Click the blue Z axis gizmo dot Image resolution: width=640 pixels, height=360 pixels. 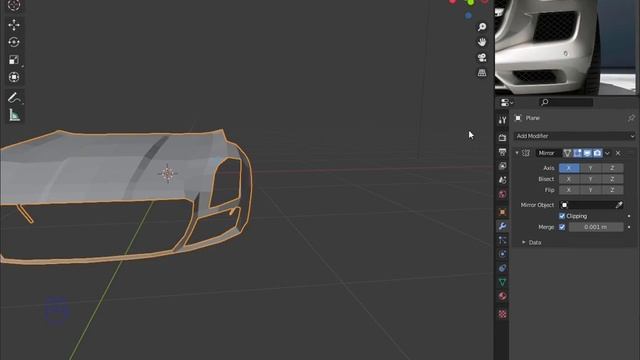(468, 16)
